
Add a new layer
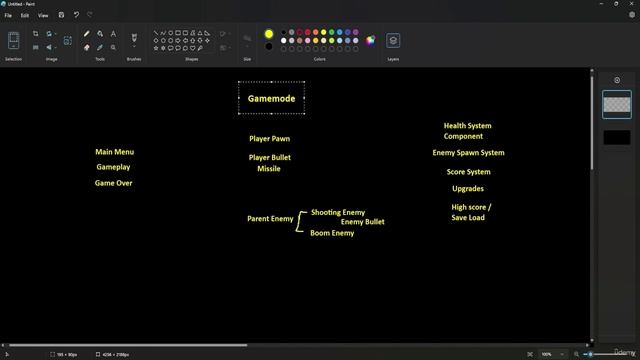(x=617, y=80)
